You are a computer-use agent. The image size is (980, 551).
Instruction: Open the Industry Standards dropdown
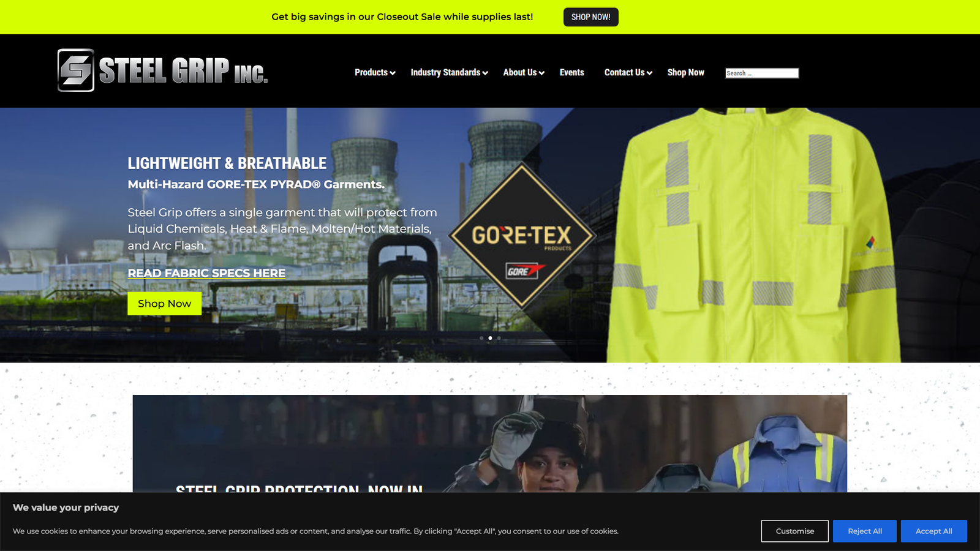[x=449, y=72]
